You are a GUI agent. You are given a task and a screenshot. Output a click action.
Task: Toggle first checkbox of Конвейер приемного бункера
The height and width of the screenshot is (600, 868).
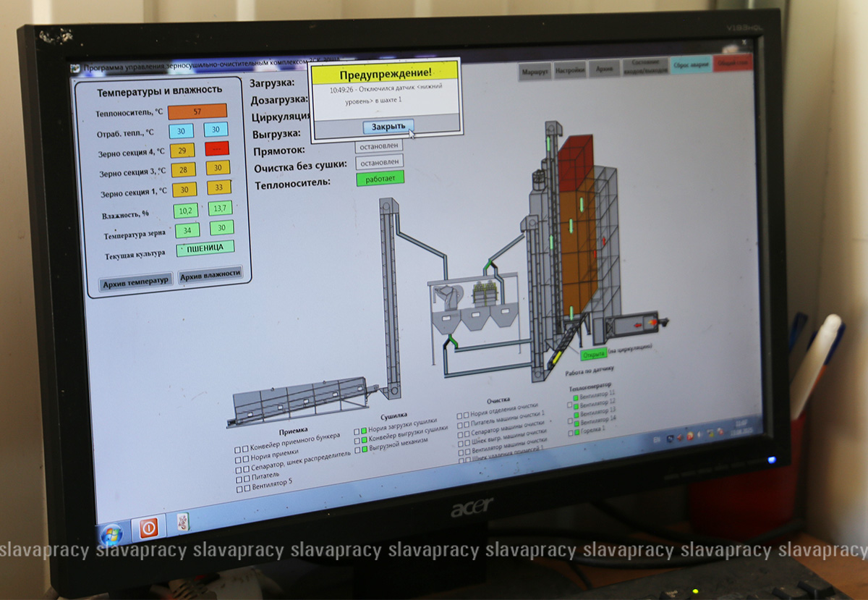(x=238, y=449)
